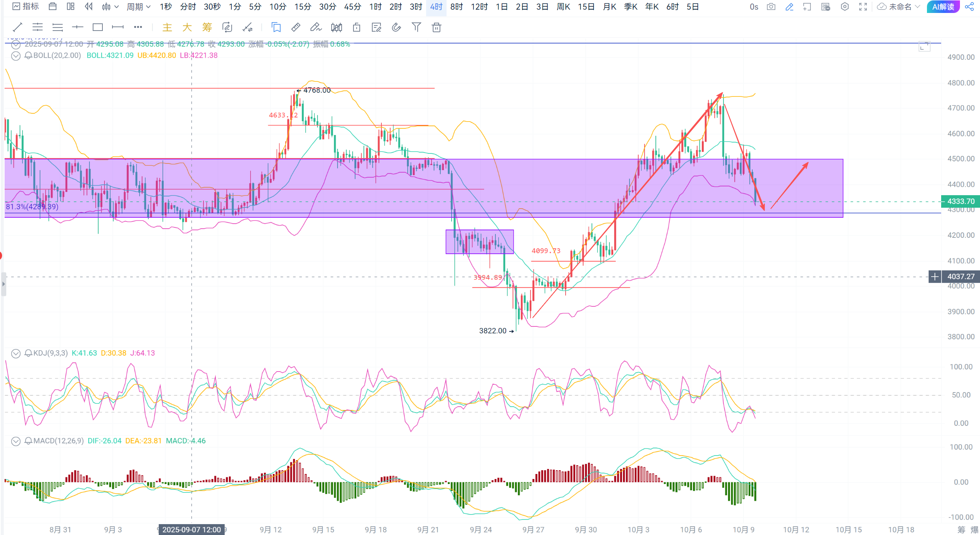
Task: Open the 周期 period dropdown
Action: coord(138,7)
